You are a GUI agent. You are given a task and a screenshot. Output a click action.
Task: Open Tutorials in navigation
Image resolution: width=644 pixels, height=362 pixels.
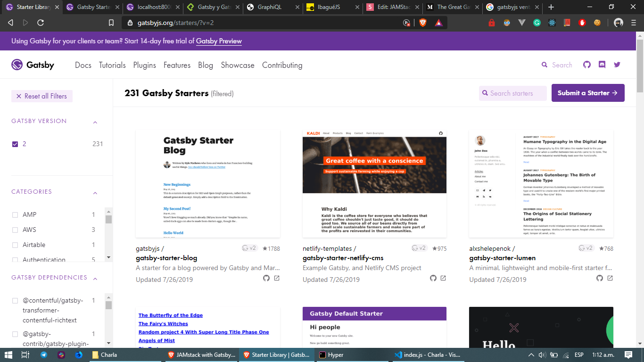pos(112,65)
